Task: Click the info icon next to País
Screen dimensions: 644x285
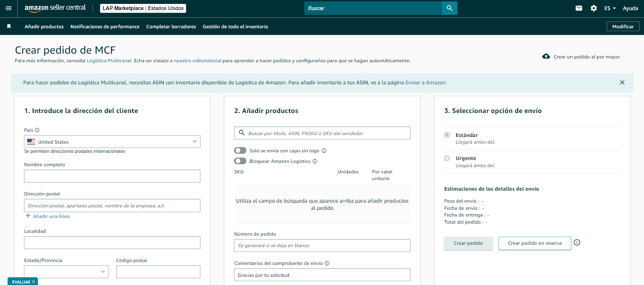Action: click(37, 130)
